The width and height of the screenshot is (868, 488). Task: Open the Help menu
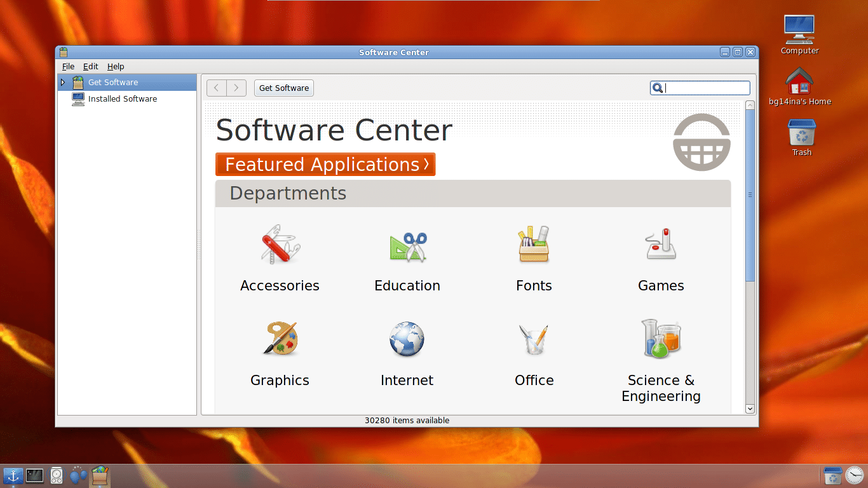(116, 67)
